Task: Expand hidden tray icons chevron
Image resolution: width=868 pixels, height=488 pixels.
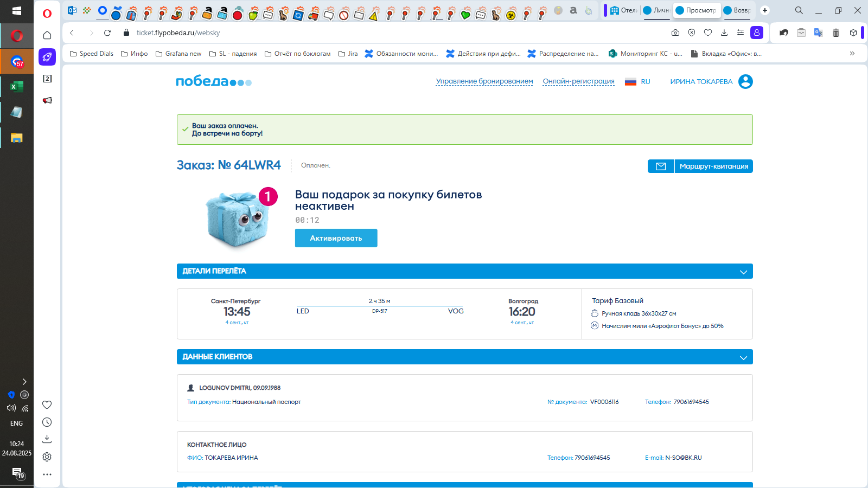Action: 24,382
